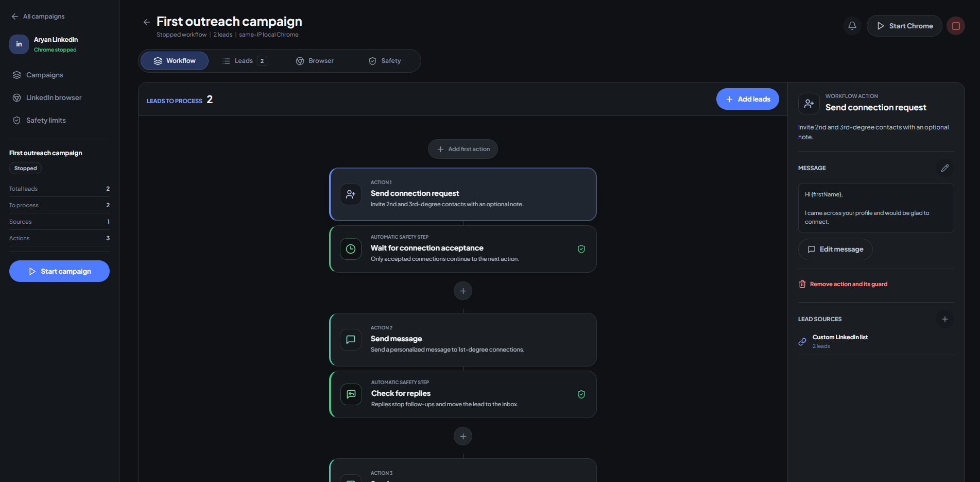Click Remove action and its guard
This screenshot has height=482, width=980.
843,284
